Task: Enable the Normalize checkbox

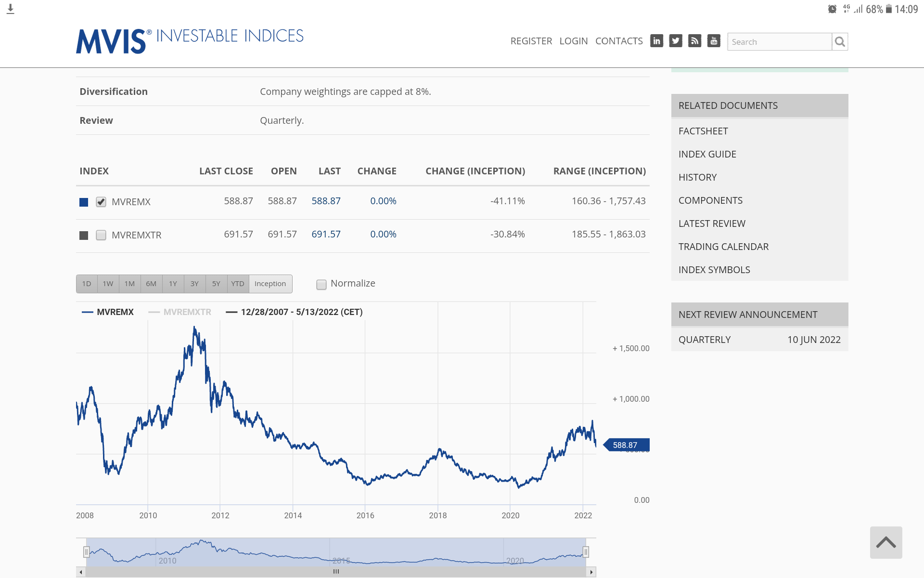Action: click(321, 284)
